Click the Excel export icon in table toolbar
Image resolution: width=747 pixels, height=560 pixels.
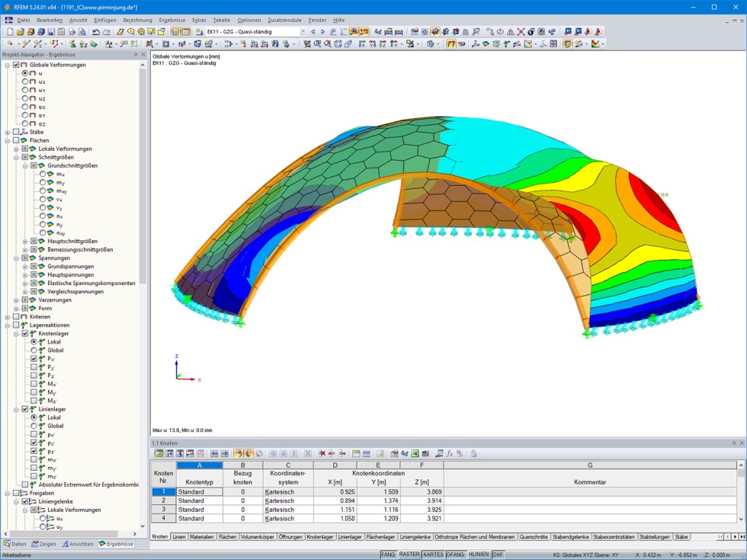coord(415,453)
